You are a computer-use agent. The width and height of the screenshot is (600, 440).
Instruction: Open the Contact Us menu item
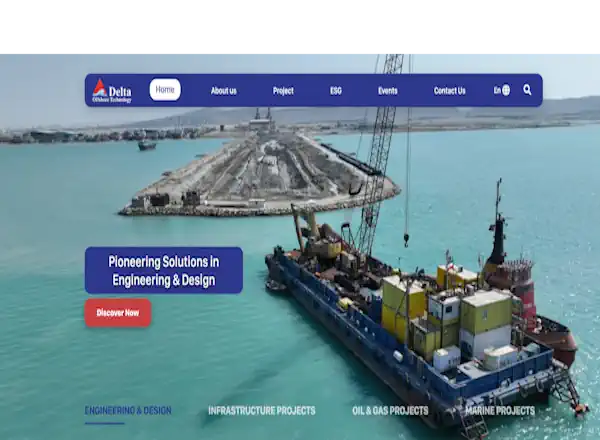pyautogui.click(x=450, y=91)
